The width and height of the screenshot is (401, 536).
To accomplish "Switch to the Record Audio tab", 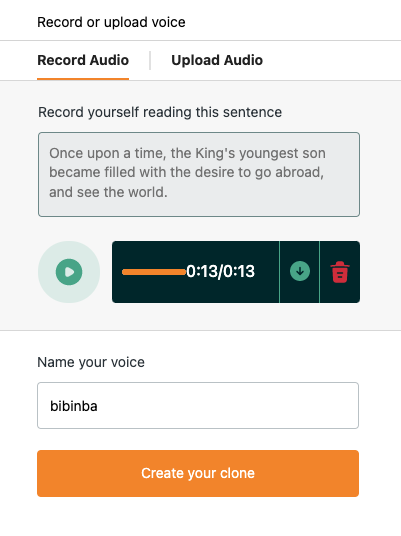I will [83, 60].
